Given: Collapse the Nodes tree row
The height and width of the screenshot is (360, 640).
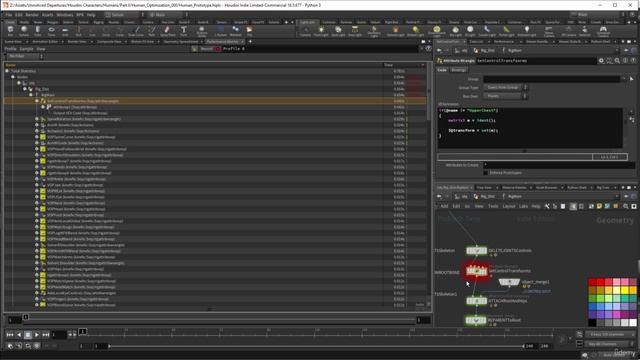Looking at the screenshot, I should tap(13, 77).
